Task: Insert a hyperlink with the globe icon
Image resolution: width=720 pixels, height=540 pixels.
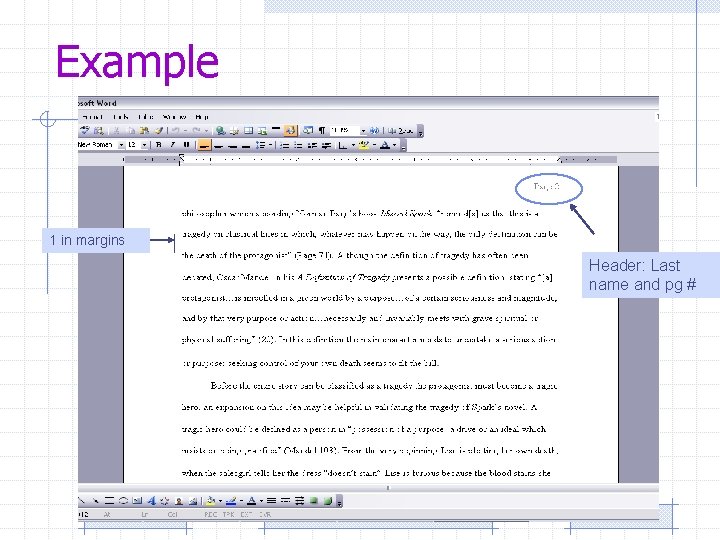Action: [x=221, y=130]
